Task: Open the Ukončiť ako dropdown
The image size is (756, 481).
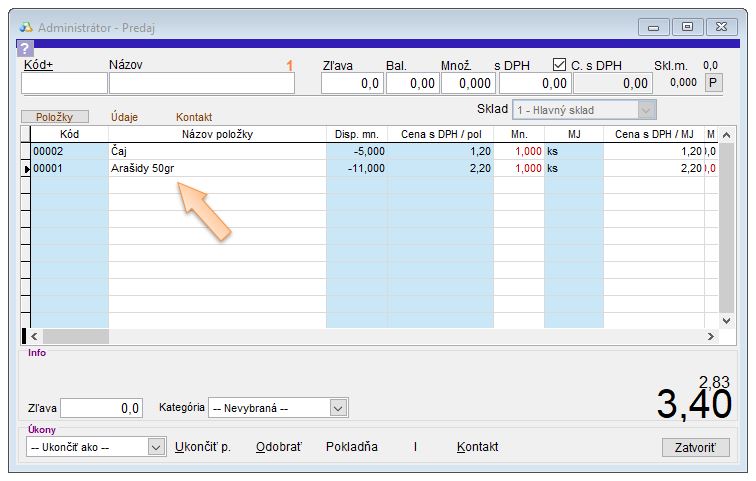Action: [156, 447]
